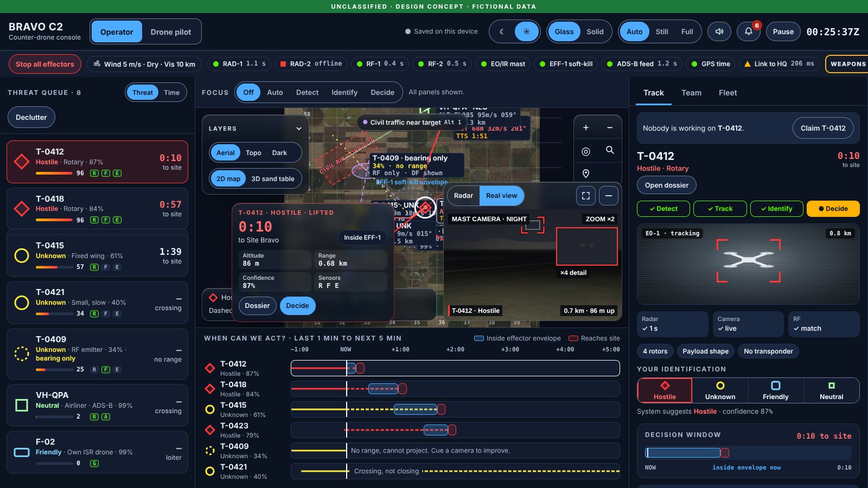Open map search with the magnifier icon
The height and width of the screenshot is (488, 868).
point(610,150)
